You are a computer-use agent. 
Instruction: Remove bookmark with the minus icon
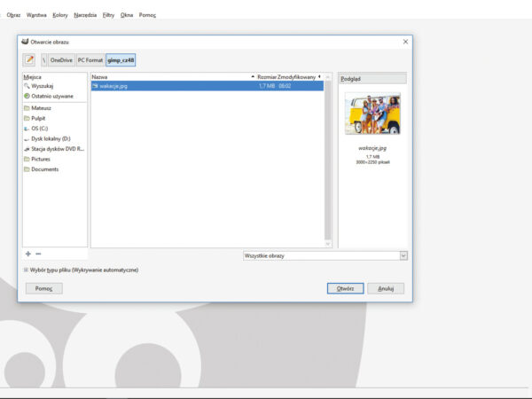tap(38, 254)
